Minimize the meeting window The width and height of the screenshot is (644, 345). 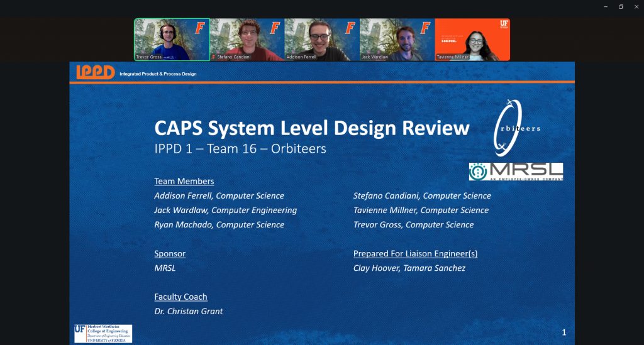pyautogui.click(x=606, y=6)
